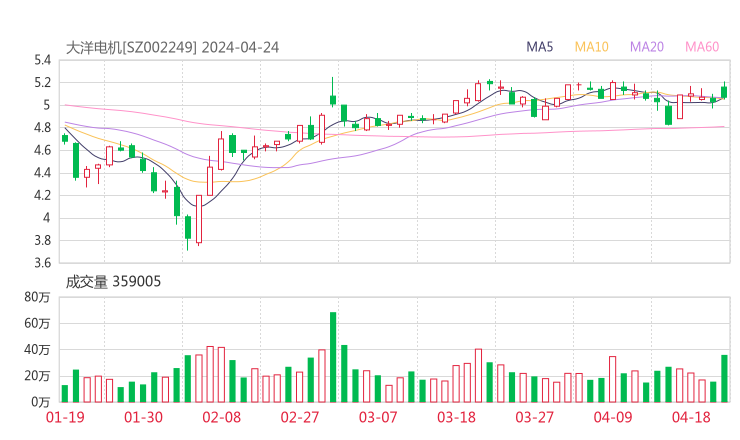
Task: Click the last green volume bar on the right
Action: 724,379
